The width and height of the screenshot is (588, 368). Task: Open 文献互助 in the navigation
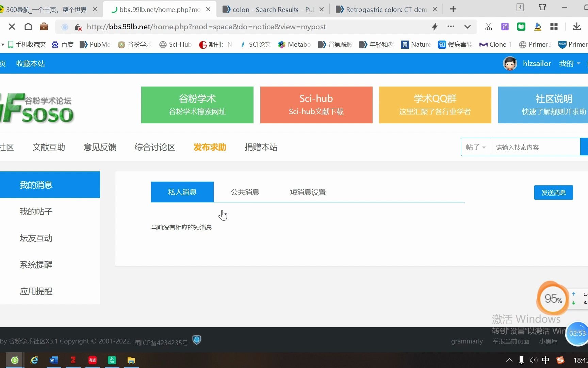click(49, 147)
